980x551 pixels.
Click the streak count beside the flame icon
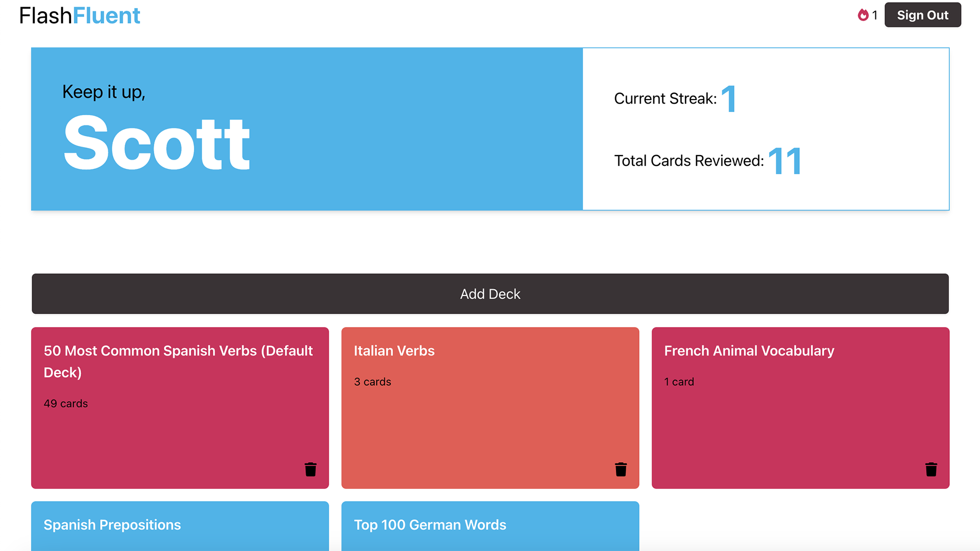click(874, 15)
